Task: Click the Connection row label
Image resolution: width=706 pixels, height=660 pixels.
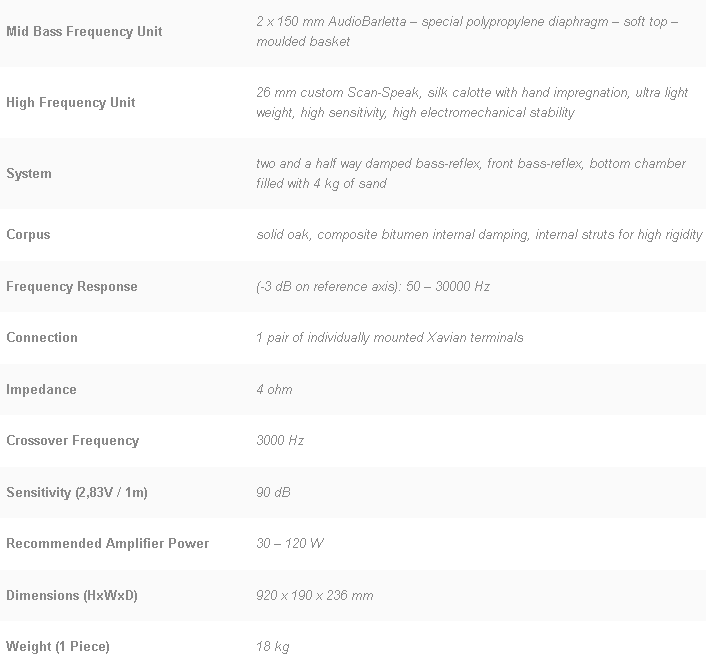Action: pos(42,337)
